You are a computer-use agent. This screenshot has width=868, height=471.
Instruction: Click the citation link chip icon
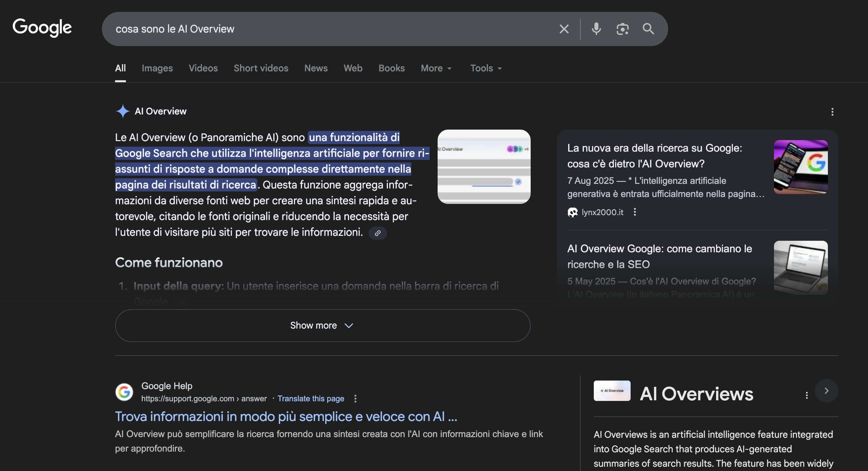click(x=377, y=233)
